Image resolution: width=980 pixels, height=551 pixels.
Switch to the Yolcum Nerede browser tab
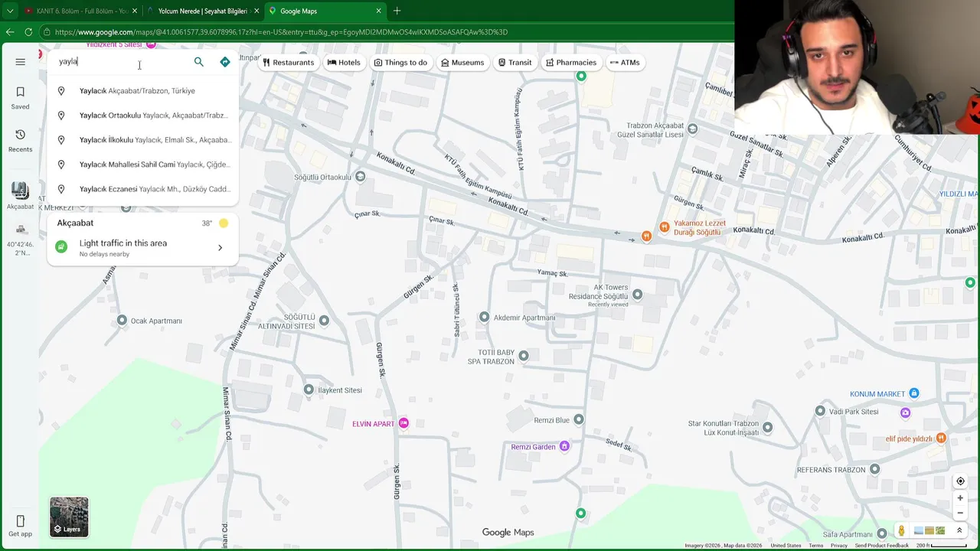(x=203, y=11)
